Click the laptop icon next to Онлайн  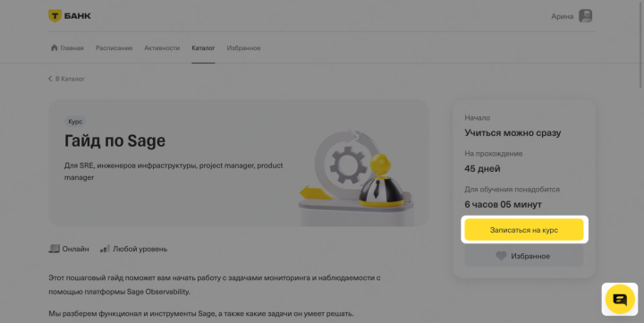(x=55, y=249)
